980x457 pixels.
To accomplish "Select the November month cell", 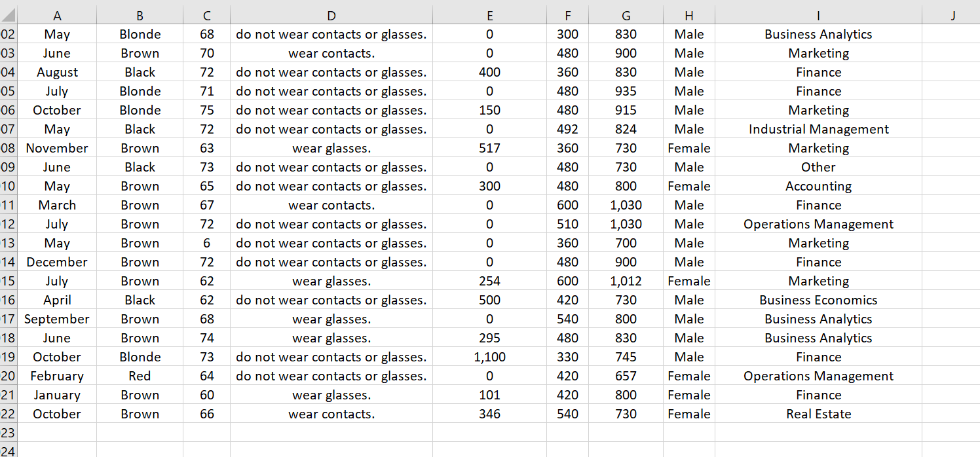I will click(x=57, y=148).
